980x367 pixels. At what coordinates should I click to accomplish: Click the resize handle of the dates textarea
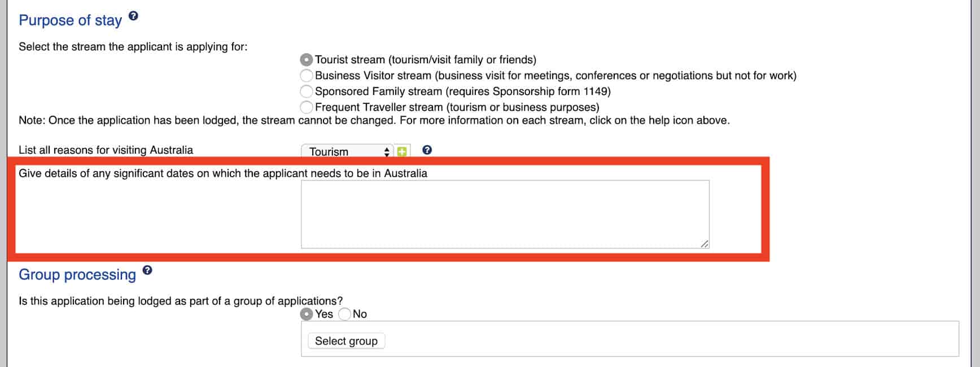(x=705, y=244)
